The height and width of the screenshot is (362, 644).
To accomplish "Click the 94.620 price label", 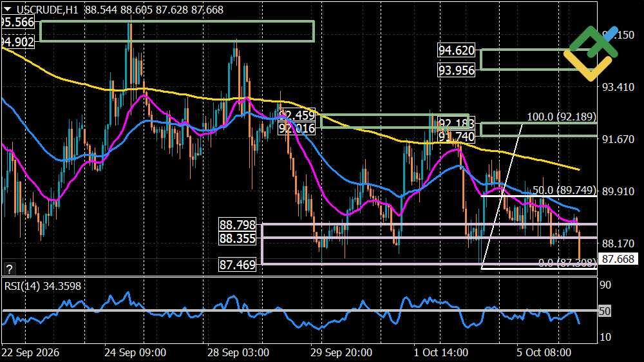I will pos(457,50).
